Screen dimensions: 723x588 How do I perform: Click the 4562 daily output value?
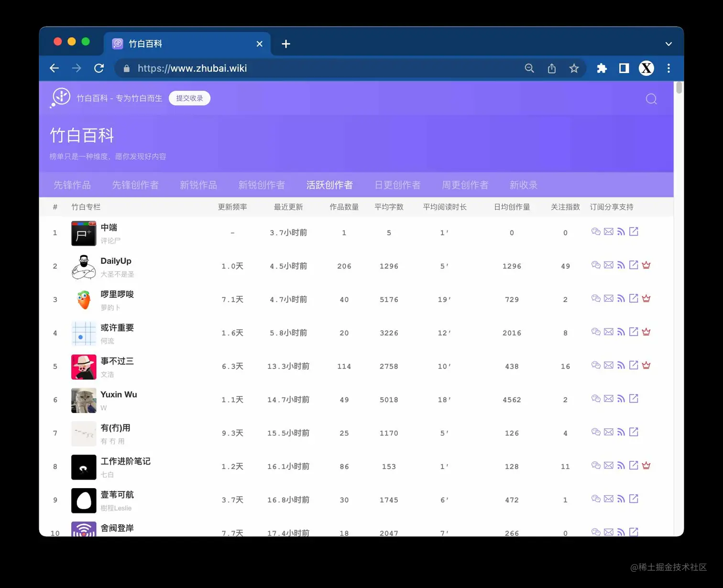click(512, 400)
